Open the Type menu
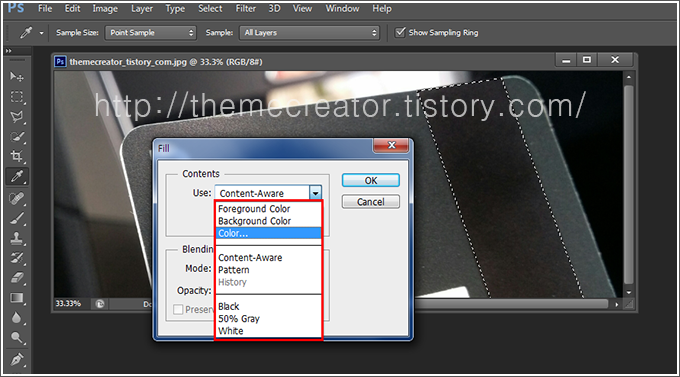Image resolution: width=680 pixels, height=377 pixels. tap(175, 9)
